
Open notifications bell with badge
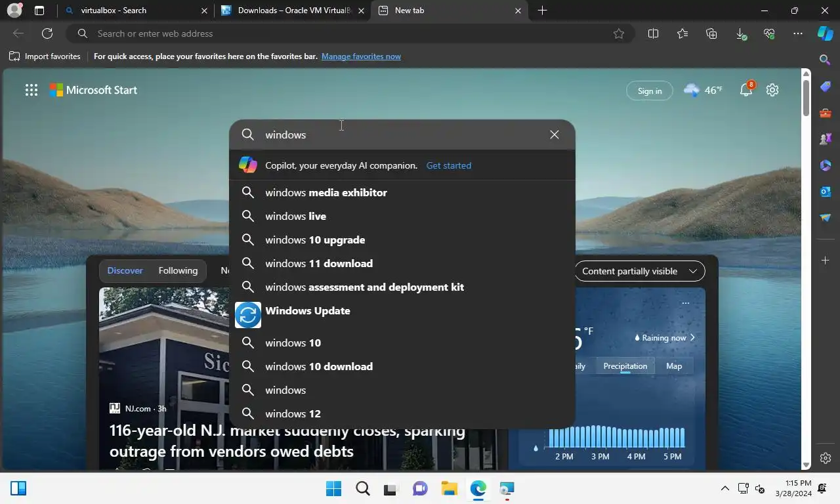747,90
